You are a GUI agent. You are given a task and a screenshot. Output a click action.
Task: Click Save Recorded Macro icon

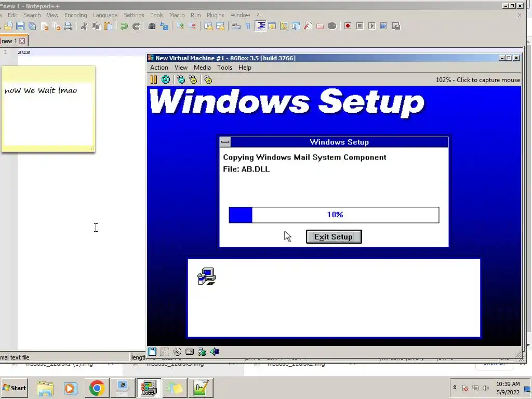tap(395, 26)
